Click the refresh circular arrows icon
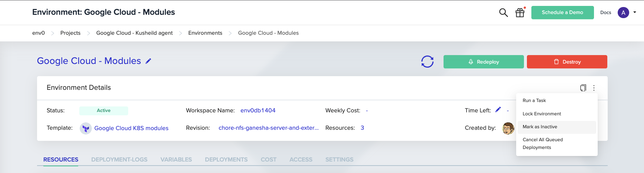The image size is (644, 173). pos(427,62)
